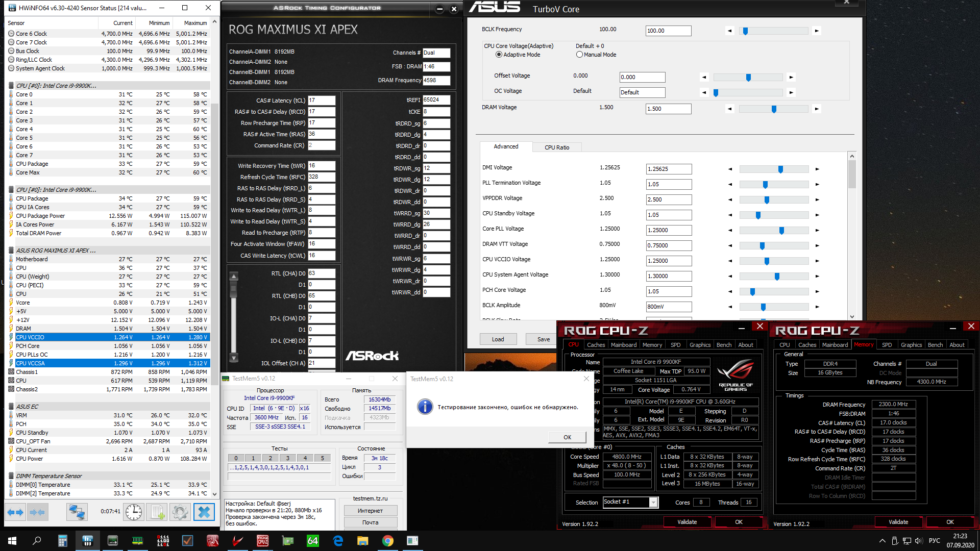Open Caches tab in left CPU-Z window

coord(596,345)
